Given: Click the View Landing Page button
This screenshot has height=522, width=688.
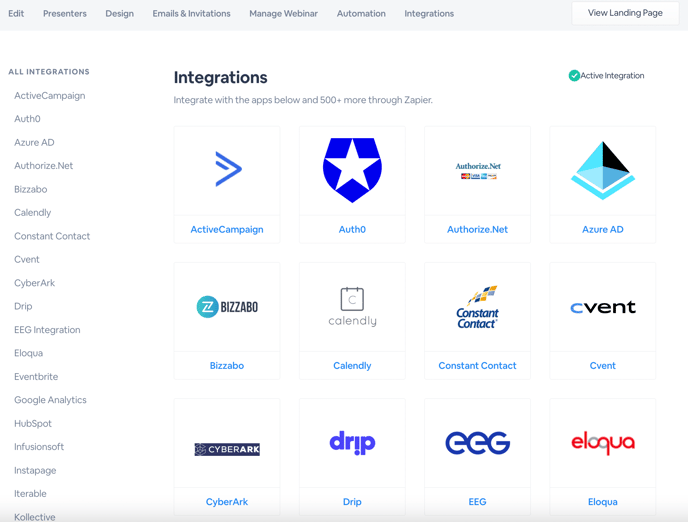Looking at the screenshot, I should 625,13.
